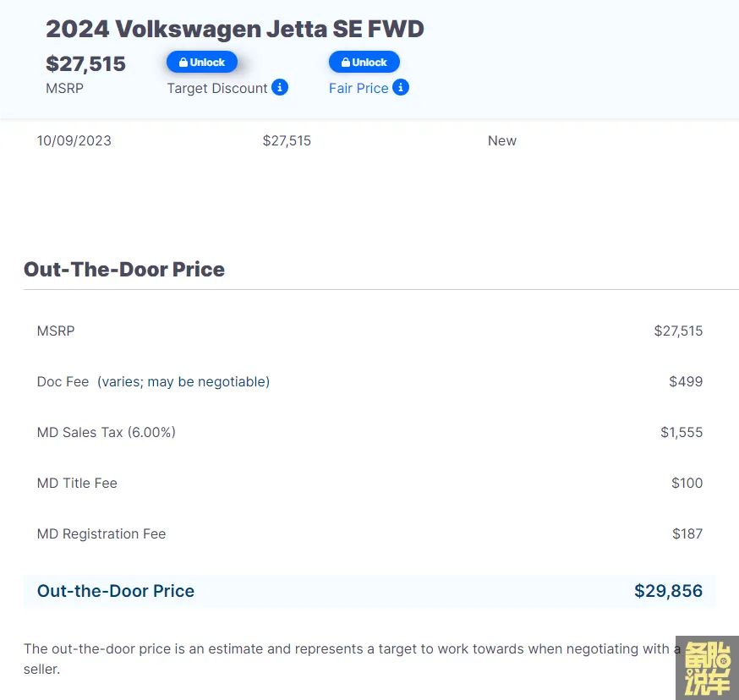Screen dimensions: 739x700
Task: Click the $1,555 sales tax amount
Action: pyautogui.click(x=682, y=432)
